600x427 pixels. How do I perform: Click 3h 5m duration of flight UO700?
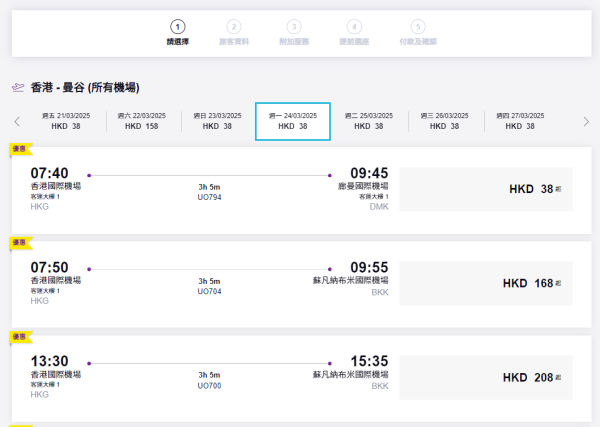point(209,375)
